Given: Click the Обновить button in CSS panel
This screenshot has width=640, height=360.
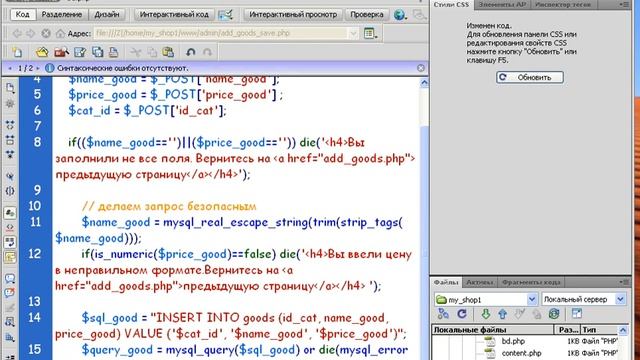Looking at the screenshot, I should (530, 77).
